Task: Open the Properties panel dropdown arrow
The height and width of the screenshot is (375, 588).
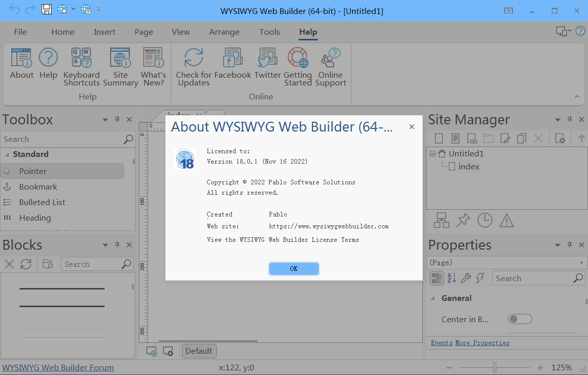Action: [557, 245]
